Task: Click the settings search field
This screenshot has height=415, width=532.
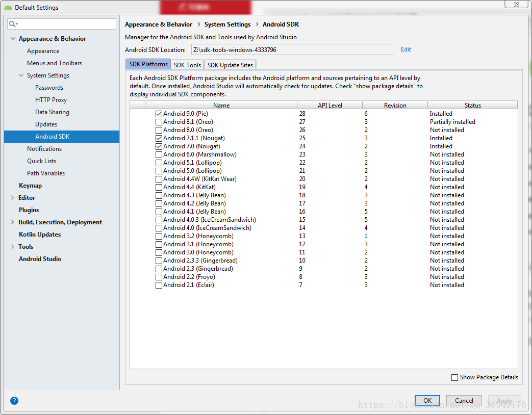Action: click(62, 24)
